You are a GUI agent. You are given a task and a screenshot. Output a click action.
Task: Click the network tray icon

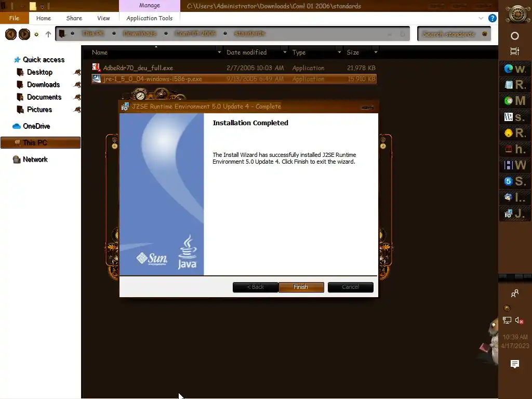point(507,320)
